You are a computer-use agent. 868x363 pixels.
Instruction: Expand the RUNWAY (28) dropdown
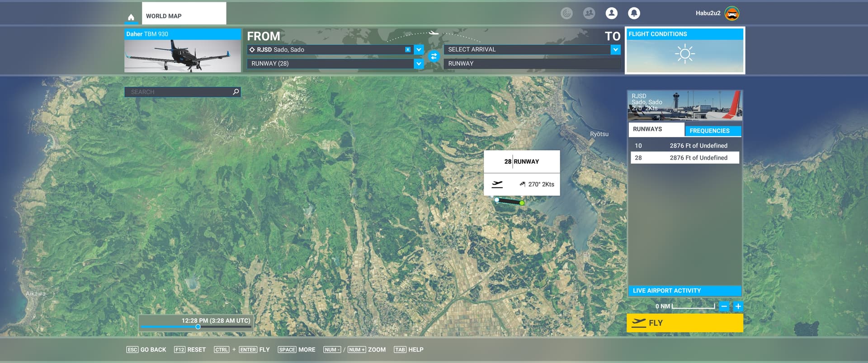coord(419,64)
